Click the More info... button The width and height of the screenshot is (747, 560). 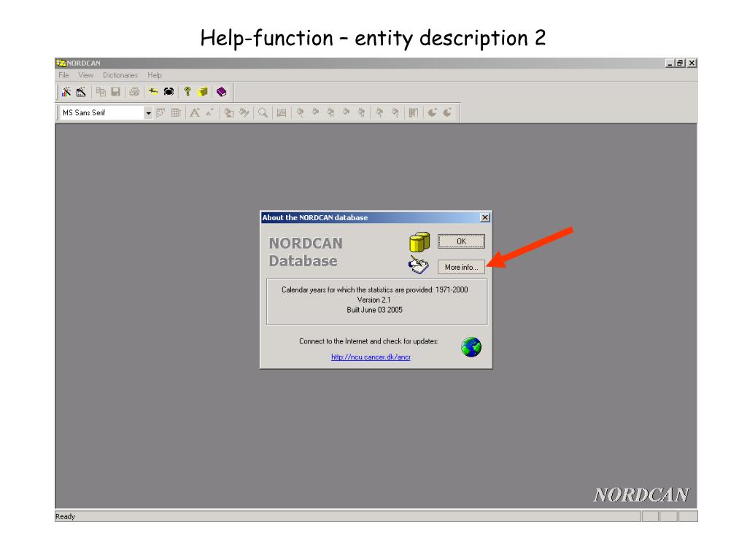click(461, 267)
